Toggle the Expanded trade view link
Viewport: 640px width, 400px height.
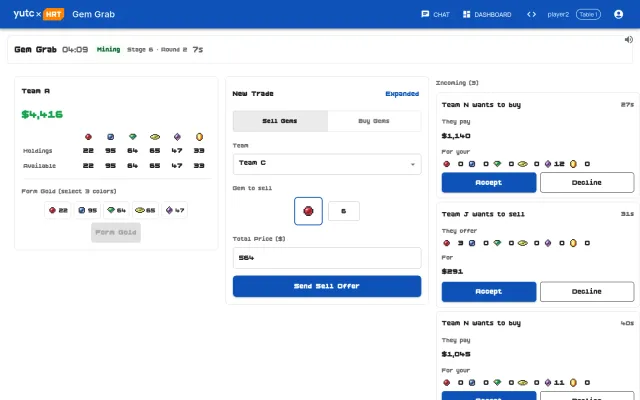coord(402,94)
